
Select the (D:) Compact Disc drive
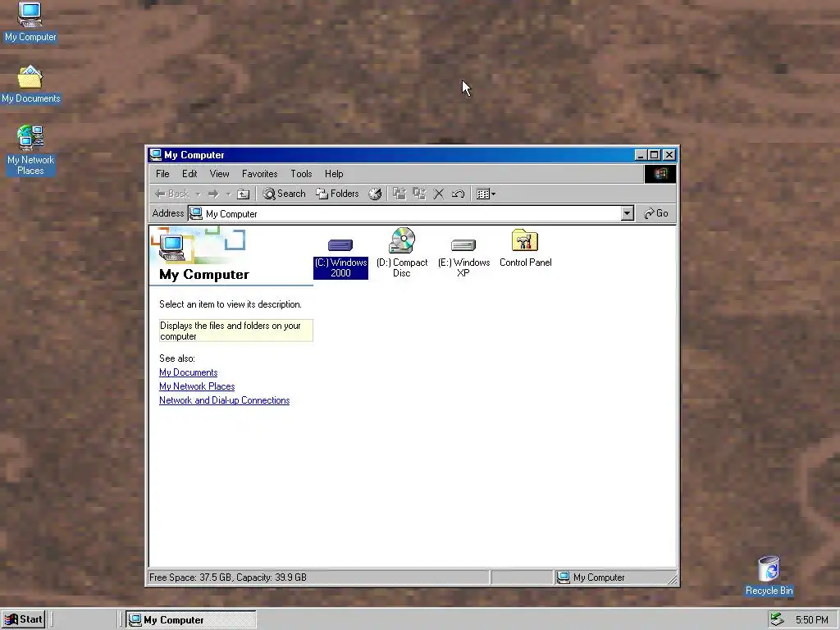point(402,253)
